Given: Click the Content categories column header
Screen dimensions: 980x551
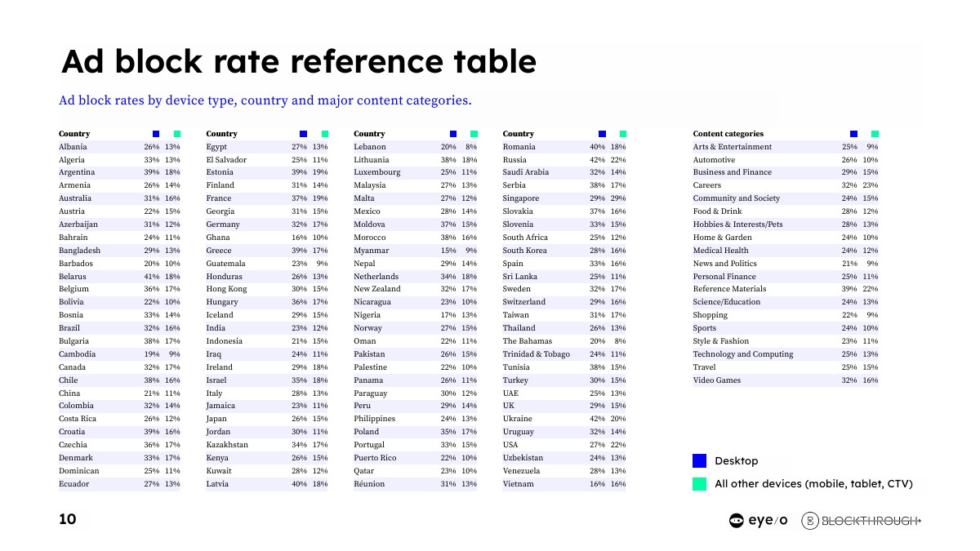Looking at the screenshot, I should pyautogui.click(x=728, y=134).
